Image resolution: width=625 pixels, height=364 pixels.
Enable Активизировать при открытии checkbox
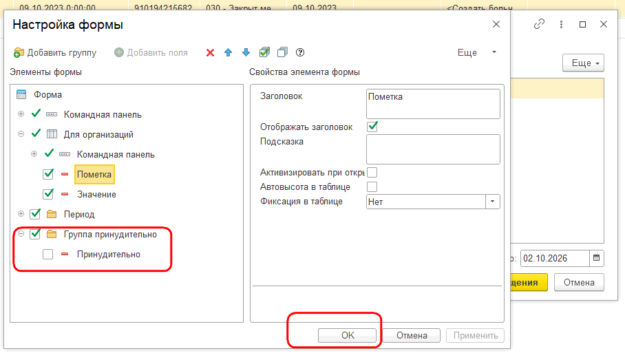click(x=372, y=173)
